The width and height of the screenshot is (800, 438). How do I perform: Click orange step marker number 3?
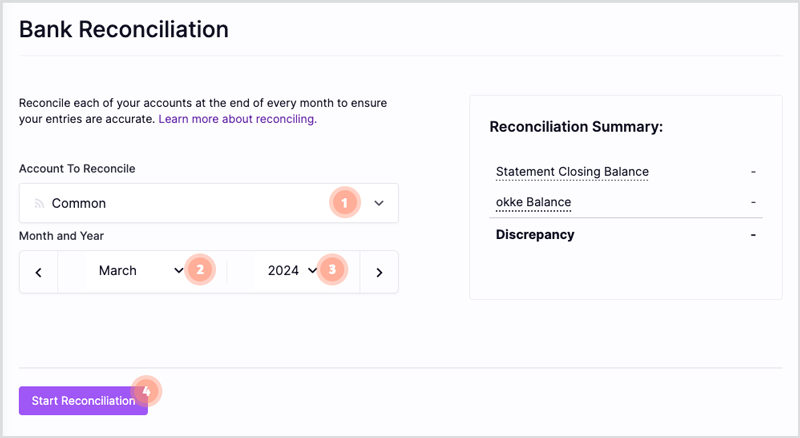pyautogui.click(x=332, y=269)
